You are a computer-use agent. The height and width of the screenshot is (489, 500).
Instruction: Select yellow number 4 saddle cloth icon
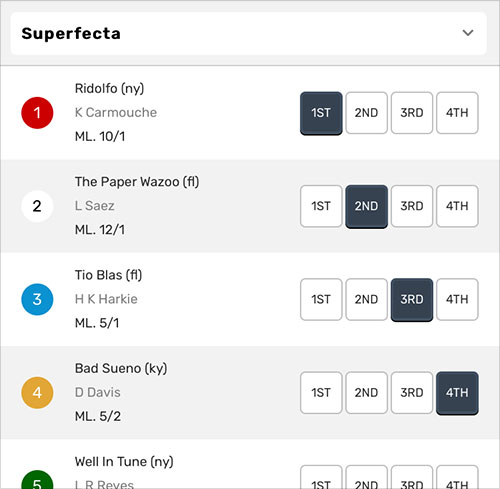pyautogui.click(x=37, y=393)
